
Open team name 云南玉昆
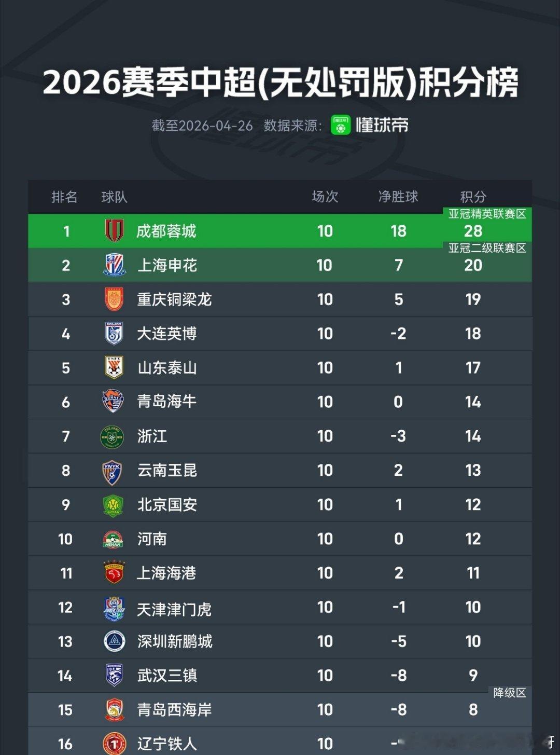167,471
